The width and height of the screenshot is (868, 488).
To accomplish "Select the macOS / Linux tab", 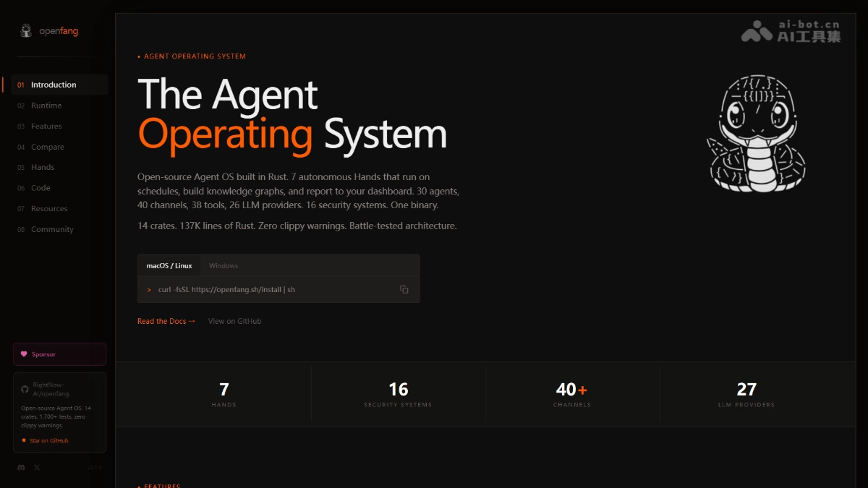I will coord(169,265).
